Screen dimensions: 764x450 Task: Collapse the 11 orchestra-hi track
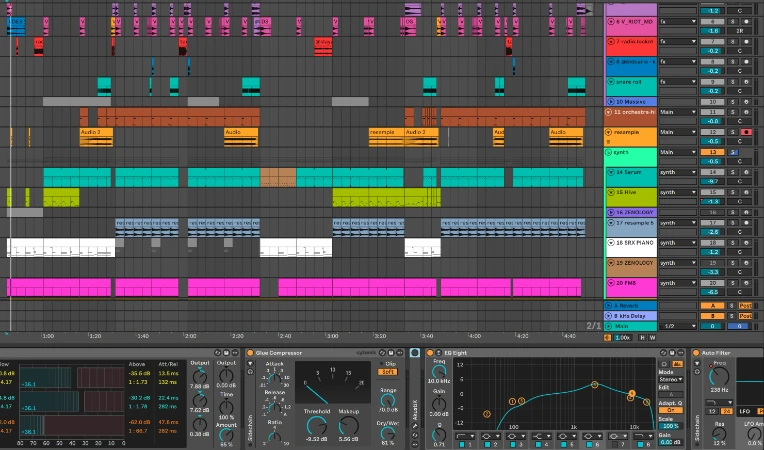[x=609, y=112]
